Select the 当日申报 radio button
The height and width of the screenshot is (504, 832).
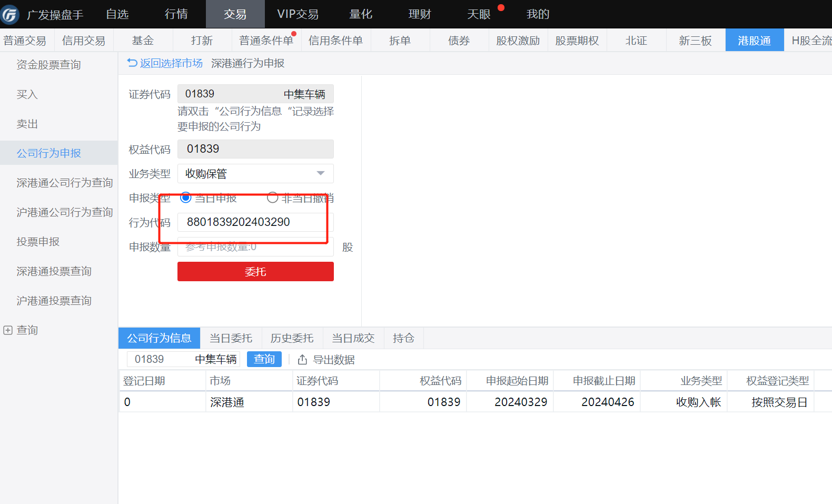[x=186, y=198]
